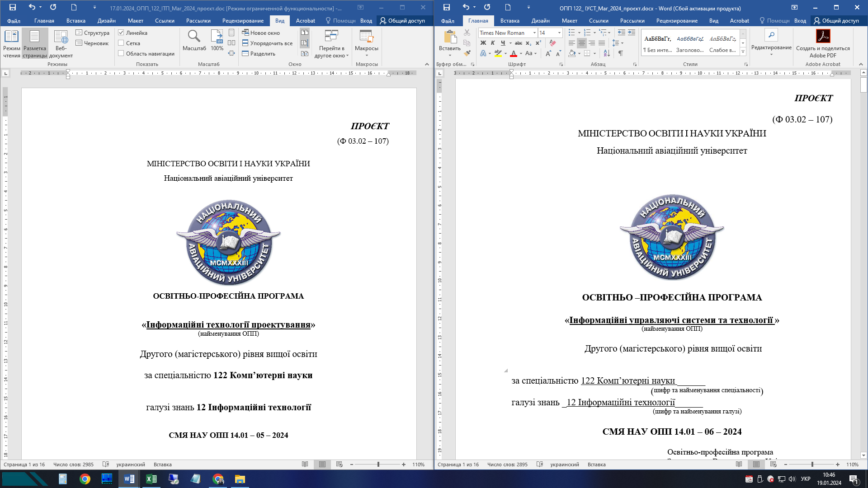The width and height of the screenshot is (868, 488).
Task: Apply superscript formatting
Action: 538,43
